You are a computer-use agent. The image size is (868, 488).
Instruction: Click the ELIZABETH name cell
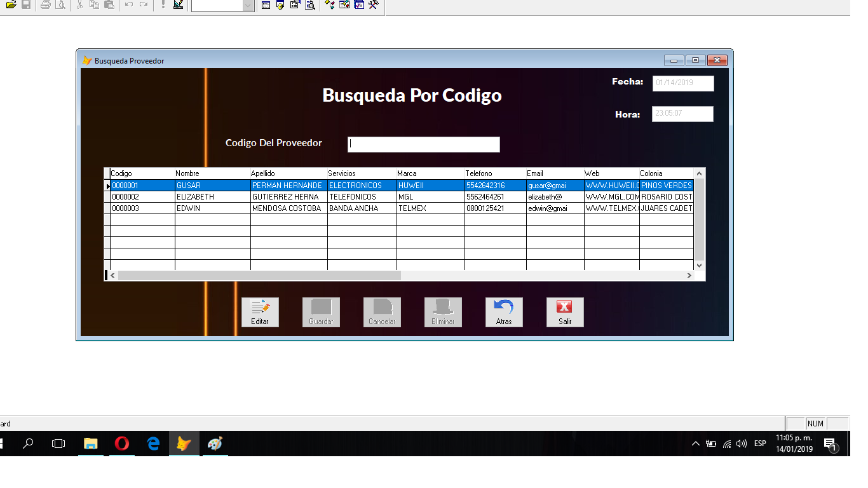(x=212, y=197)
